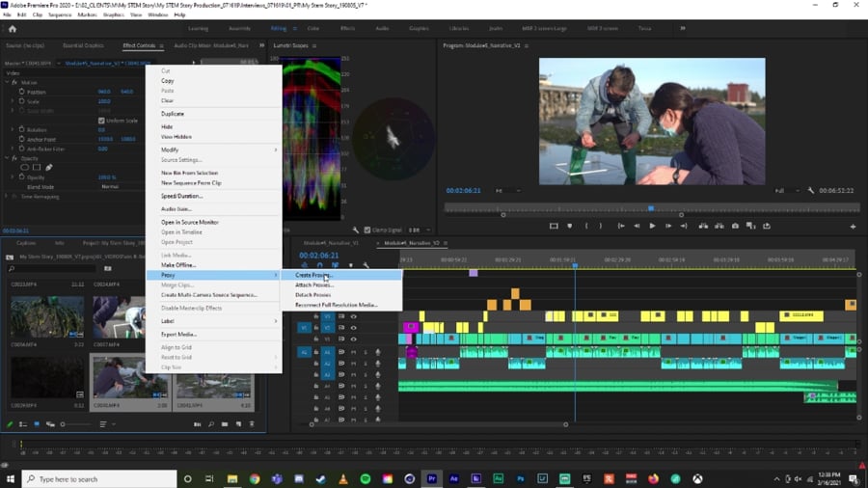Viewport: 868px width, 488px height.
Task: Click the trash Clear icon in Project panel
Action: click(252, 424)
